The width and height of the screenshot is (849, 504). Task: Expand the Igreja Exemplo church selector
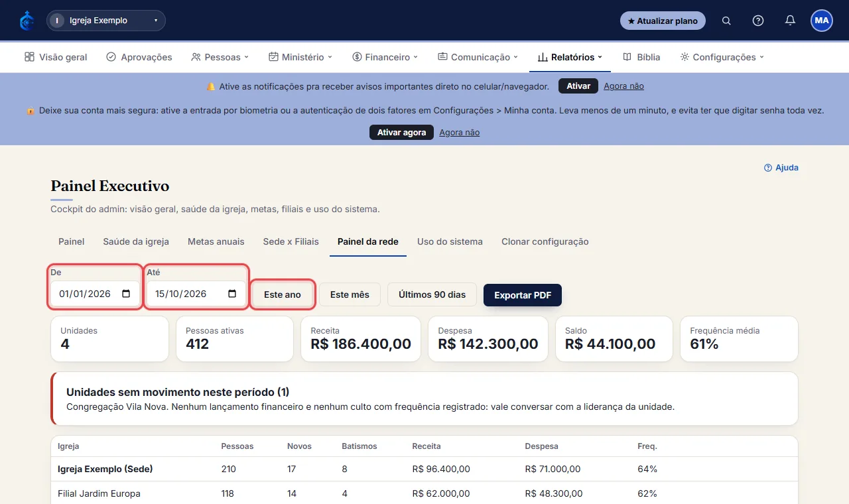[106, 21]
